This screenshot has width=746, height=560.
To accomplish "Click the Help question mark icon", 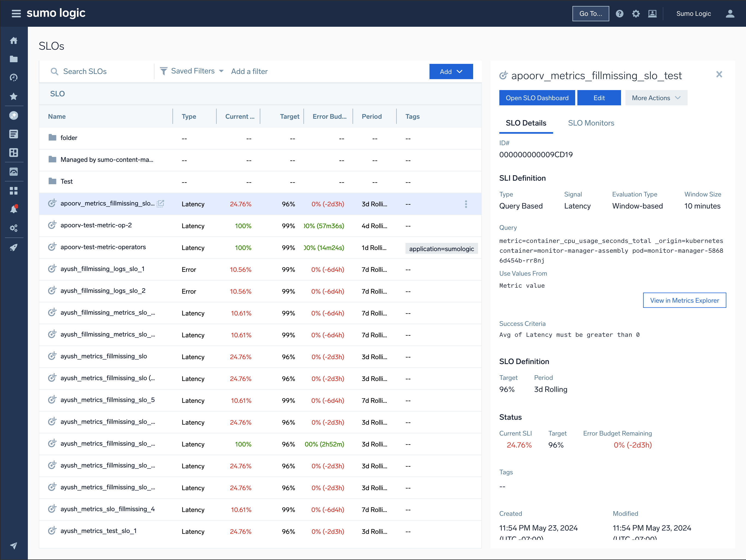I will [620, 13].
